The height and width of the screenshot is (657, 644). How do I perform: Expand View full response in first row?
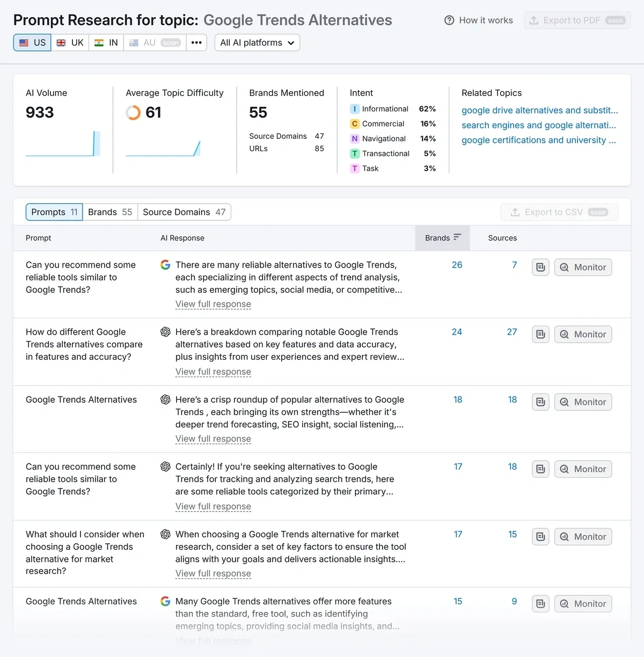213,304
